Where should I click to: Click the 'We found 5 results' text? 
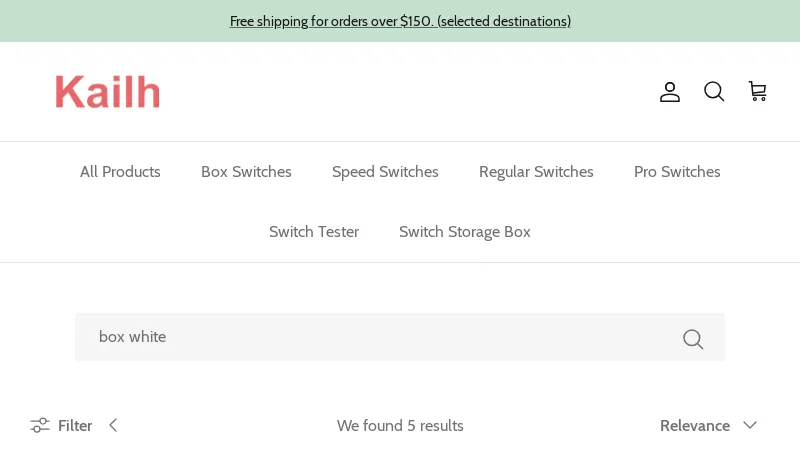pyautogui.click(x=400, y=425)
